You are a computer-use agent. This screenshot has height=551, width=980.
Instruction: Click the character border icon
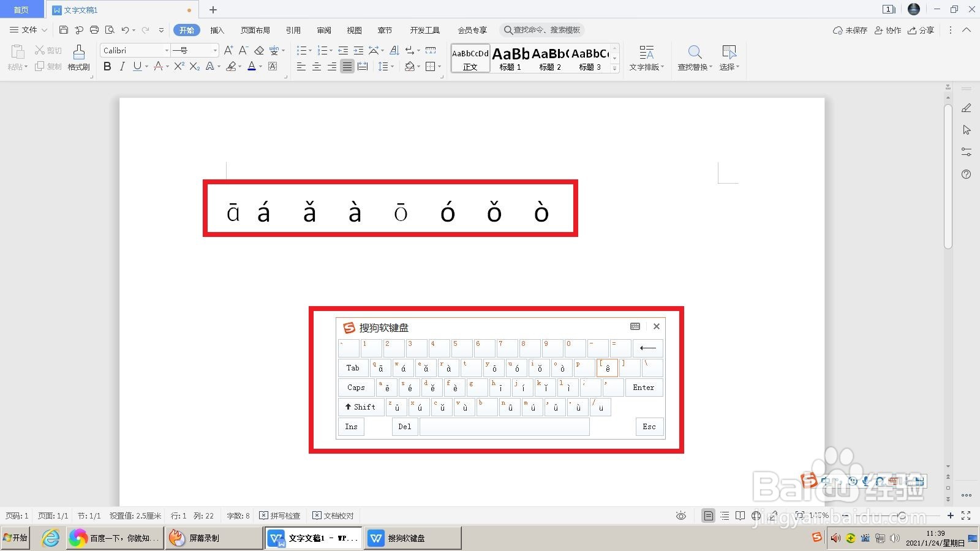click(x=273, y=66)
